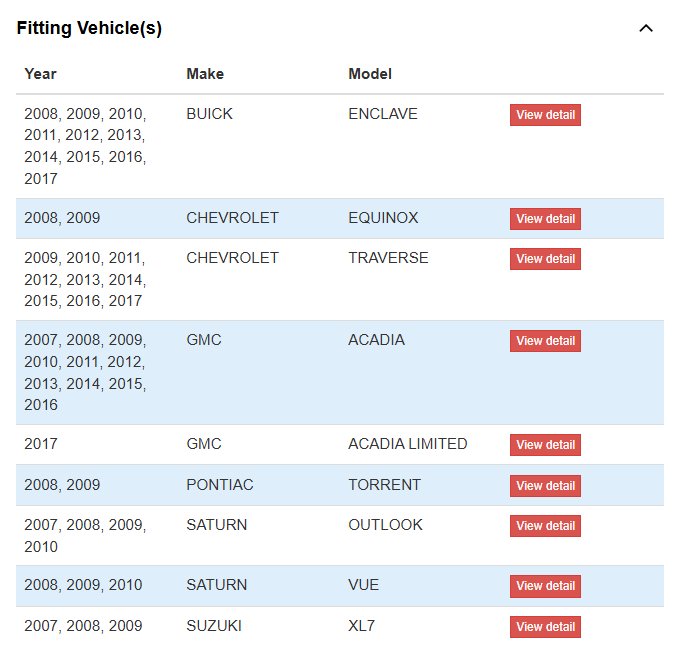Image resolution: width=676 pixels, height=658 pixels.
Task: View detail for Chevrolet Equinox
Action: coord(545,219)
